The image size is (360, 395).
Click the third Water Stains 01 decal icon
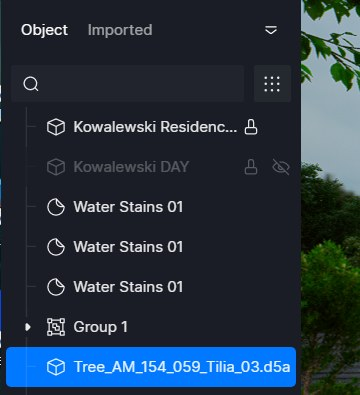click(x=56, y=287)
